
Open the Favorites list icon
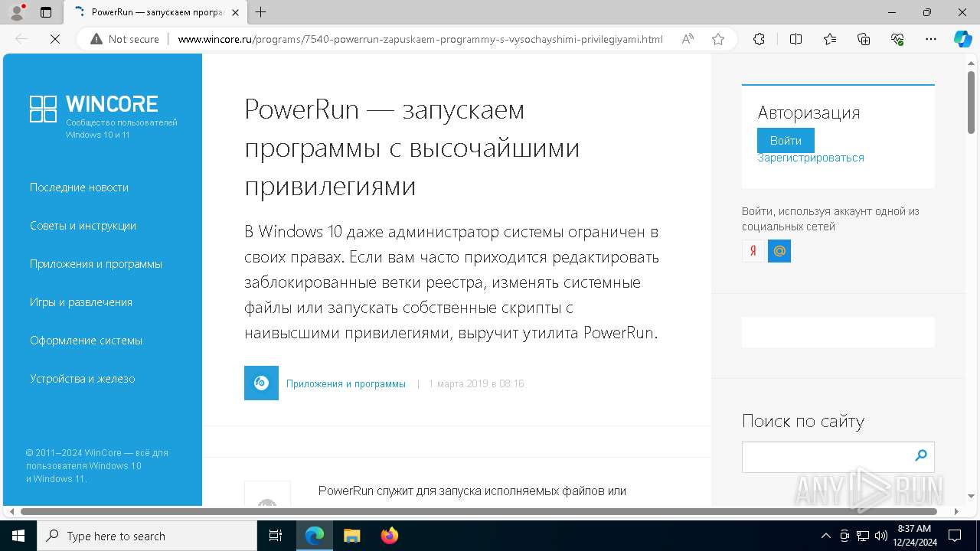coord(830,39)
